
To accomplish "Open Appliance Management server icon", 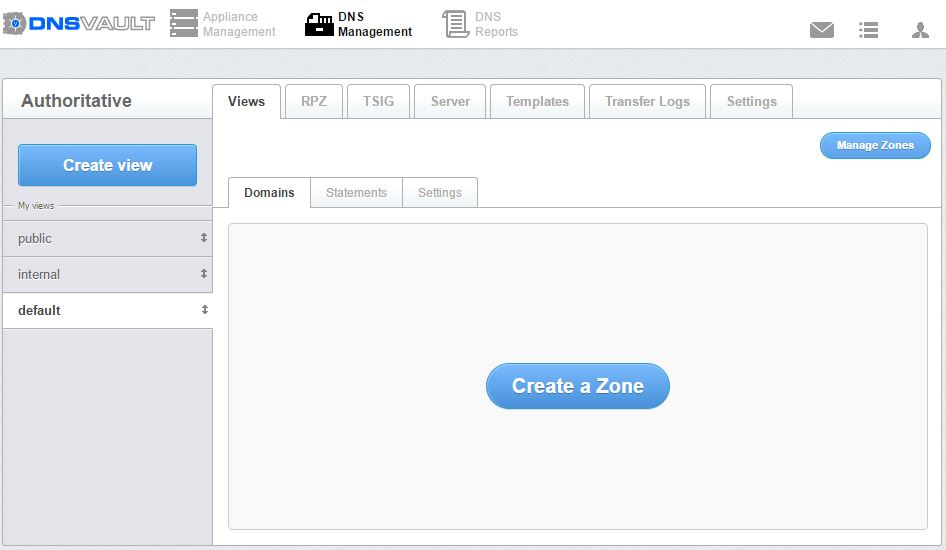I will click(184, 24).
